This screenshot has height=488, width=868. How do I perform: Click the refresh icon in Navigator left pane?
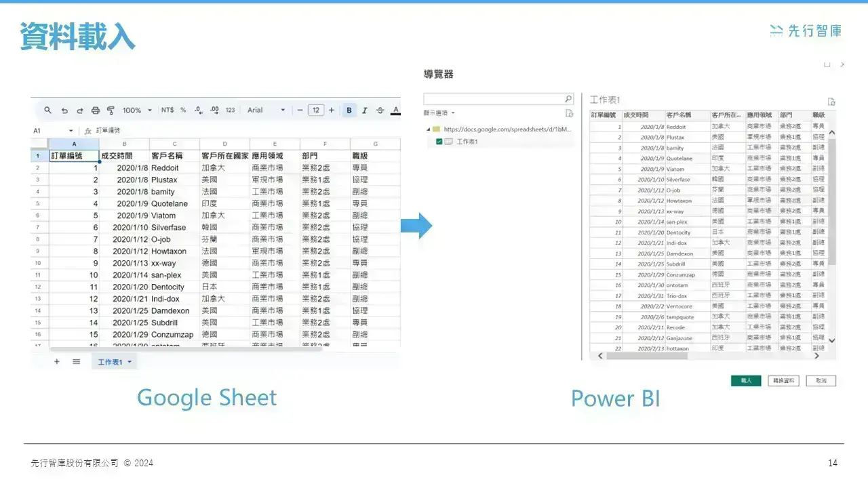point(570,113)
